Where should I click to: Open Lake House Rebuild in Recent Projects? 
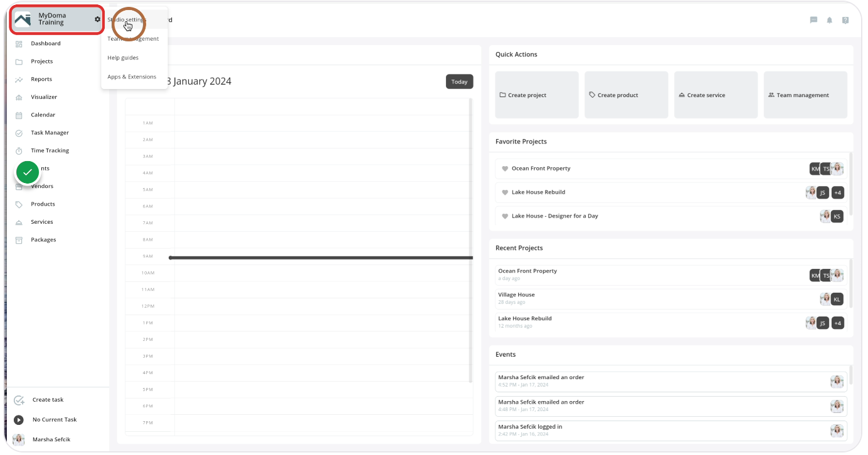[671, 323]
